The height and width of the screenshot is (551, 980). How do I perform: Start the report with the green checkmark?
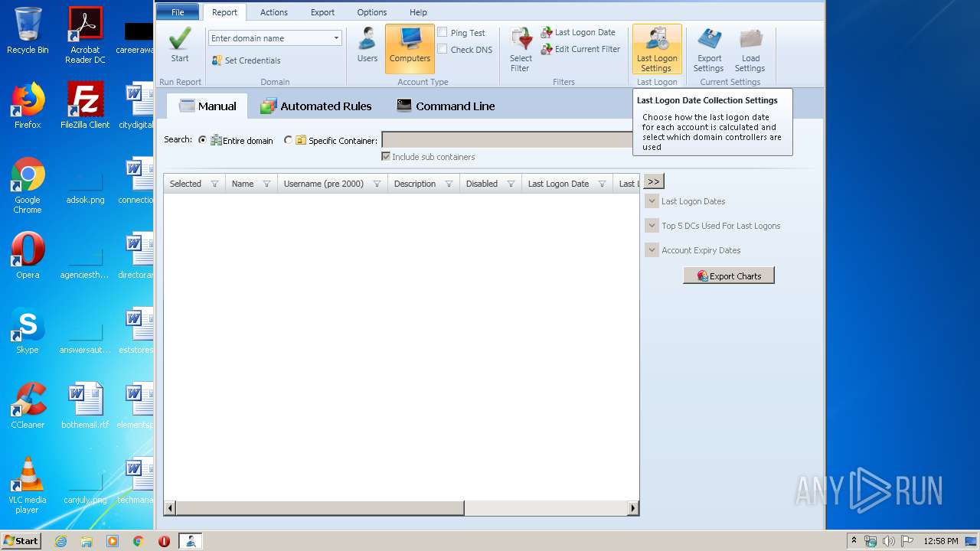[180, 46]
